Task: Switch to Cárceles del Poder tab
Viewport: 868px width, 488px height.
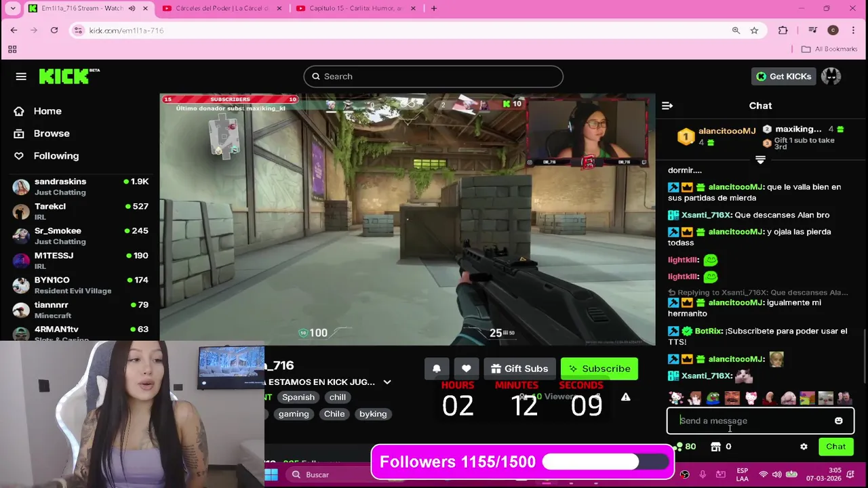Action: 222,8
